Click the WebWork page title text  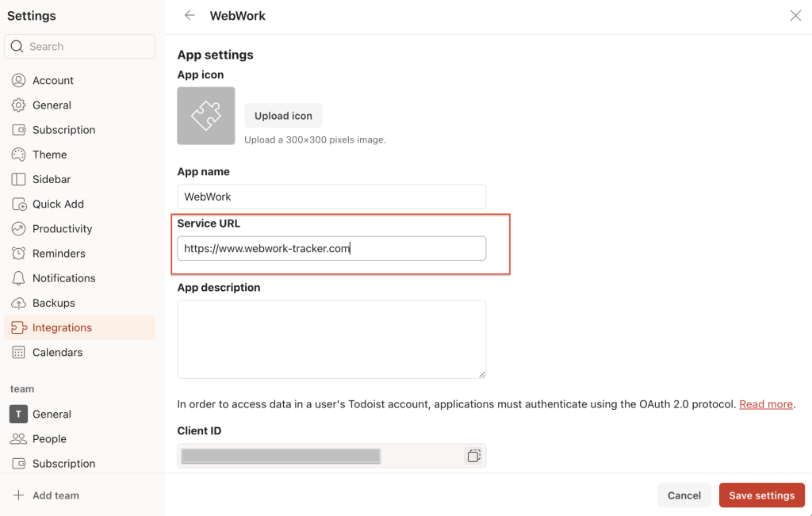238,16
